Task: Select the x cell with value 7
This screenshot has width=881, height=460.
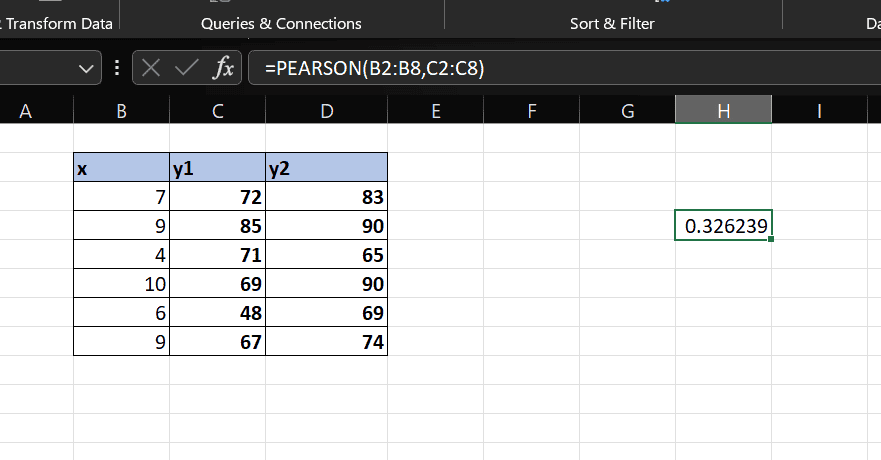Action: 121,197
